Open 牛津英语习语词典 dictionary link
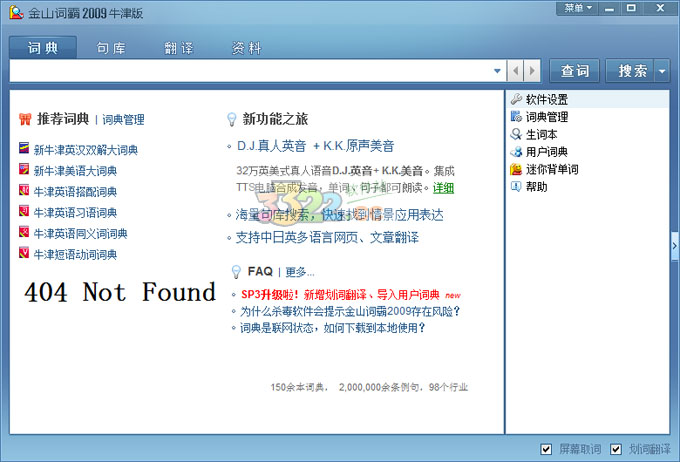This screenshot has width=680, height=462. click(x=75, y=213)
